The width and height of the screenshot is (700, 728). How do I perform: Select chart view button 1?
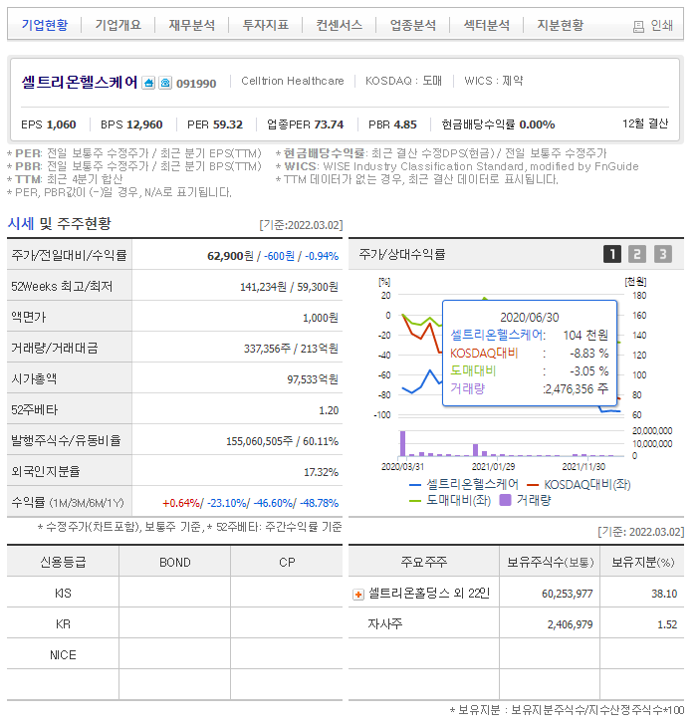pos(612,254)
